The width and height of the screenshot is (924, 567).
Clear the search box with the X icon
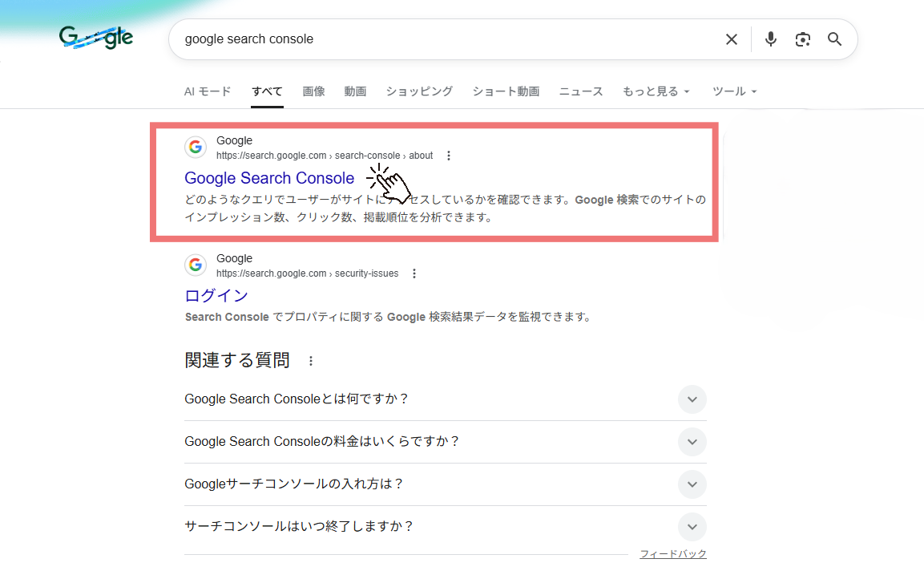tap(731, 38)
